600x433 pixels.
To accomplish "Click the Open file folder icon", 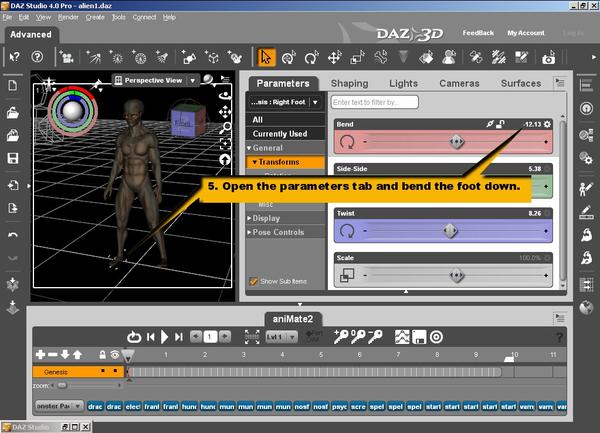I will [x=13, y=113].
